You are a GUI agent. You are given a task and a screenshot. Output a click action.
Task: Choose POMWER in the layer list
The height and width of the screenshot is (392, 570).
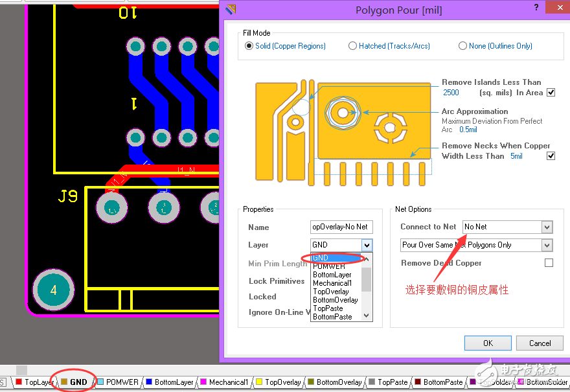pyautogui.click(x=336, y=266)
